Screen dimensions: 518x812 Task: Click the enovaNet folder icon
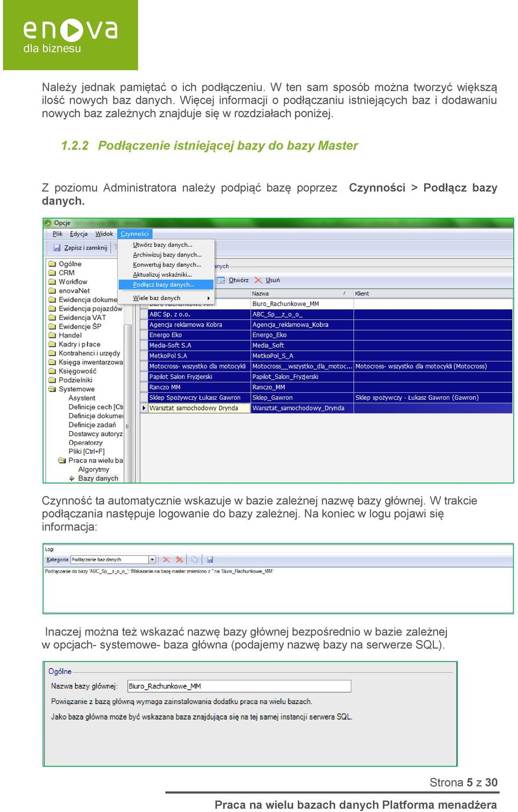pos(52,291)
